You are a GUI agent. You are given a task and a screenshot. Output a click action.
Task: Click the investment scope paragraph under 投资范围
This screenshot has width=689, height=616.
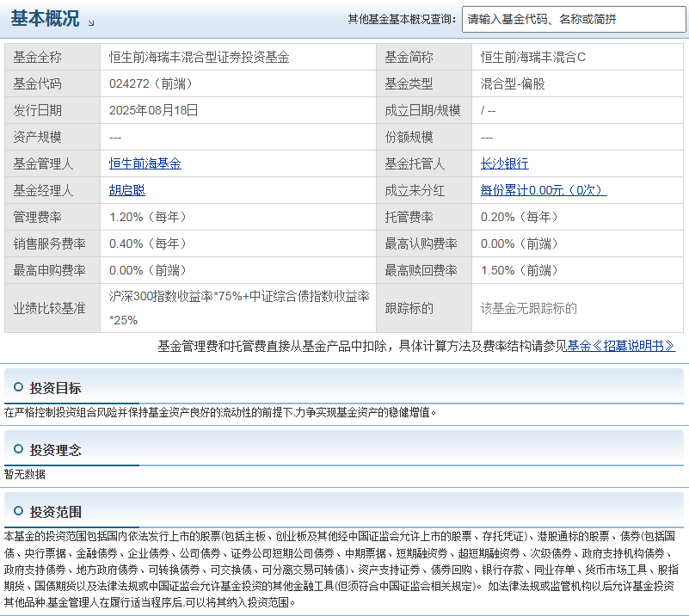341,569
